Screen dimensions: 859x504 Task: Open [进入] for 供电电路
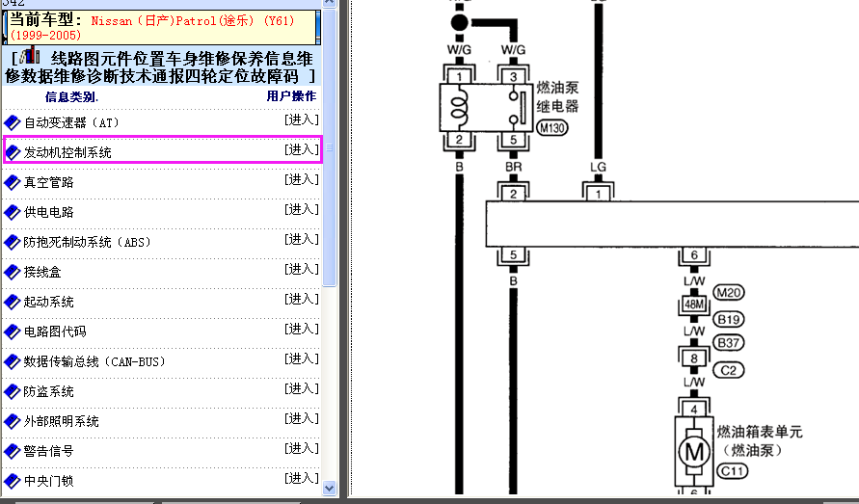[302, 209]
